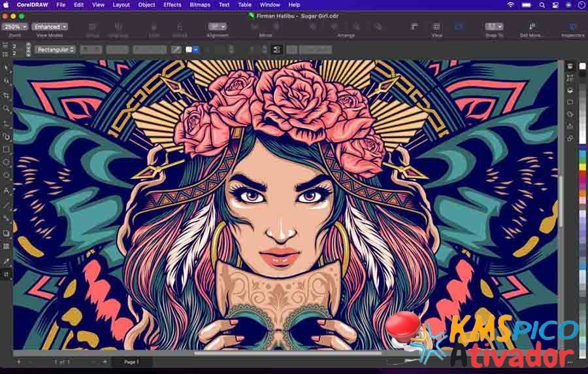Open the Rectangular mesh type dropdown

tap(56, 50)
